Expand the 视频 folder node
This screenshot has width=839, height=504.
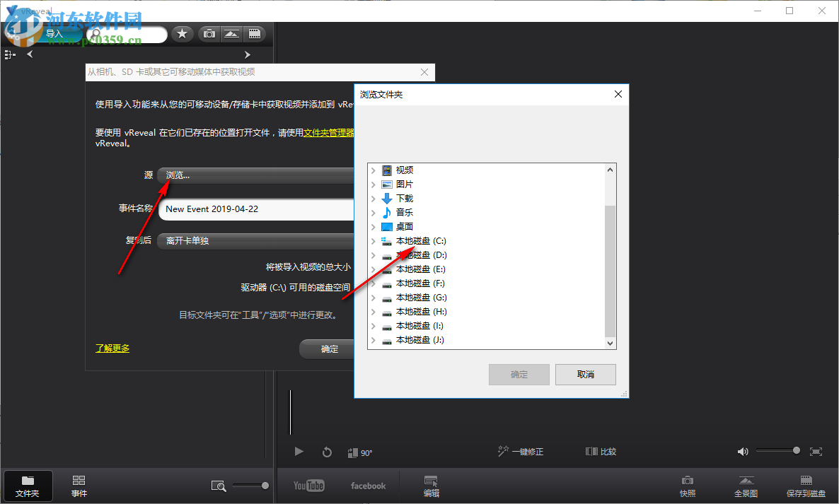[373, 170]
